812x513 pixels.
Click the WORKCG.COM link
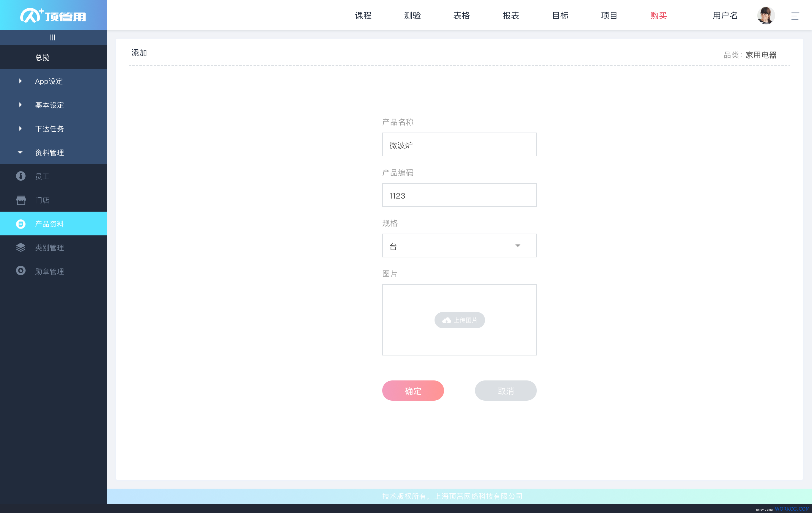[792, 509]
